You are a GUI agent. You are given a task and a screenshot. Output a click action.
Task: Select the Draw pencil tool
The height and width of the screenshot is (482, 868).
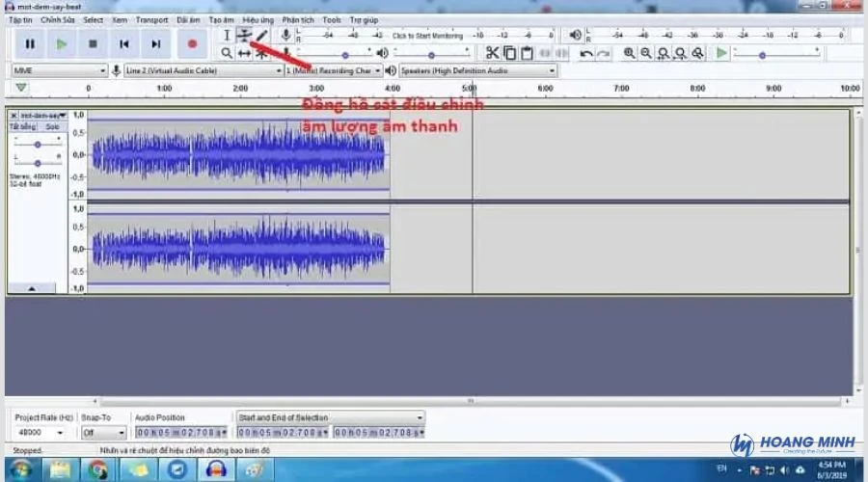261,36
